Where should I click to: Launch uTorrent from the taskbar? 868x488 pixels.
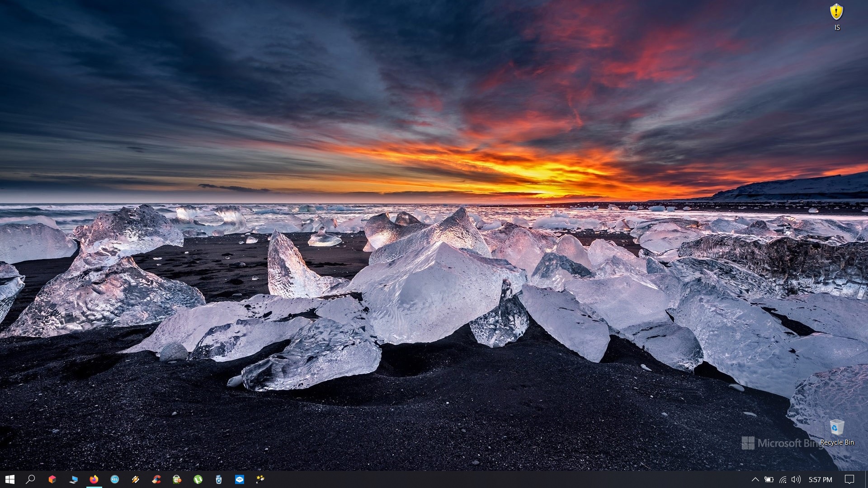click(x=198, y=479)
